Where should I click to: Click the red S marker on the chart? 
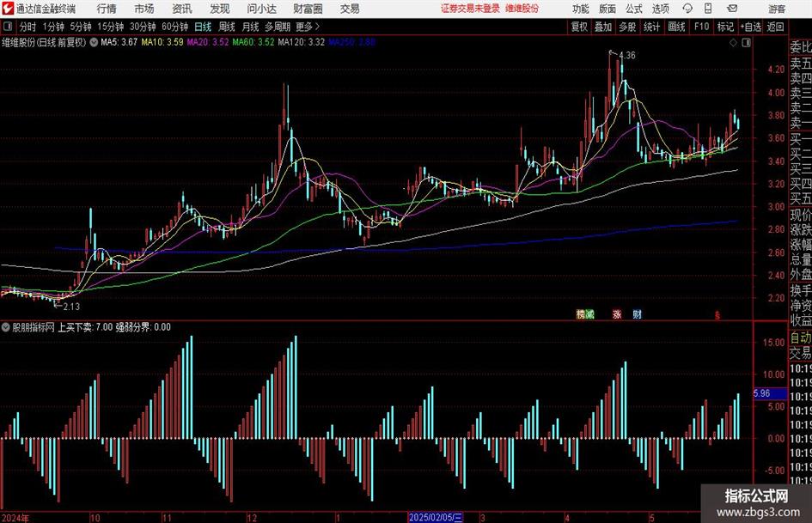pyautogui.click(x=717, y=315)
